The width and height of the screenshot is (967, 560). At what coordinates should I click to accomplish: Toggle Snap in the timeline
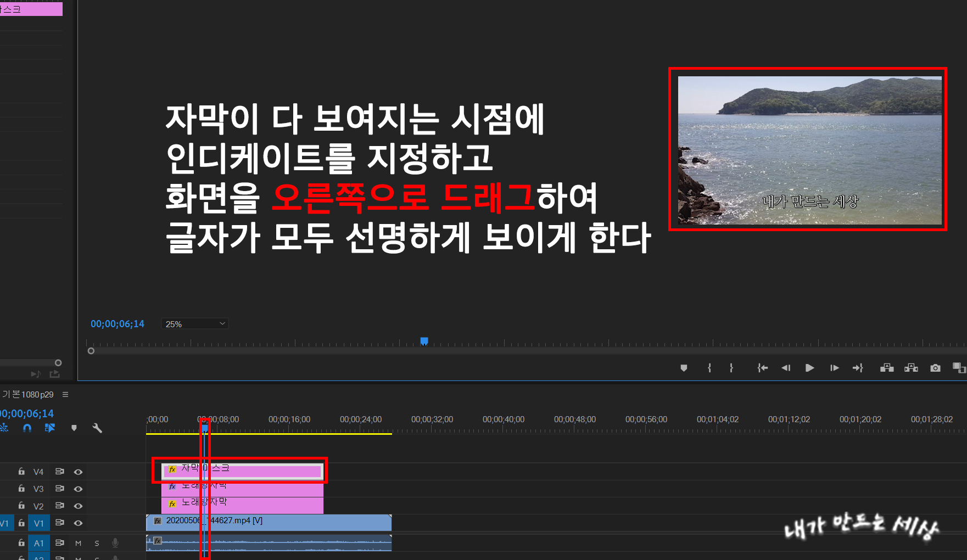pyautogui.click(x=27, y=428)
